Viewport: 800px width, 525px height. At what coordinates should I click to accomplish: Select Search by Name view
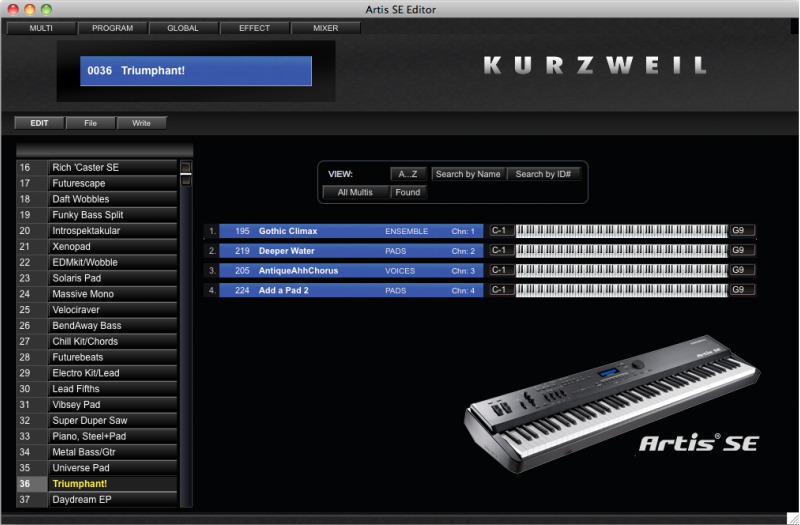pos(468,174)
